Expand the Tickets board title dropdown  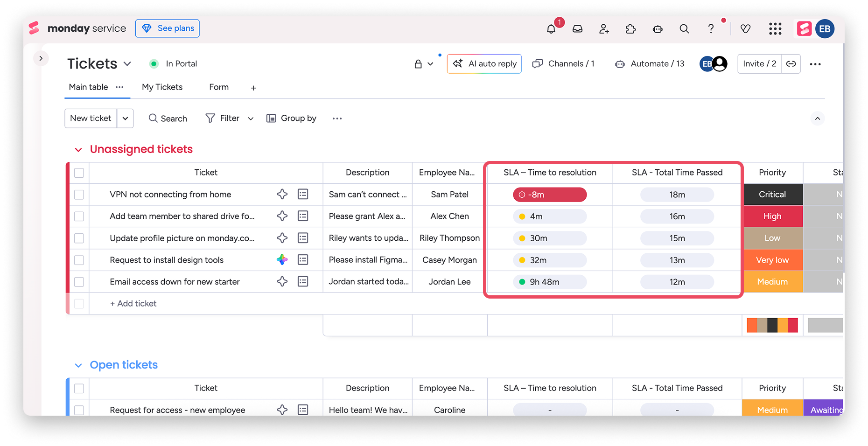127,64
